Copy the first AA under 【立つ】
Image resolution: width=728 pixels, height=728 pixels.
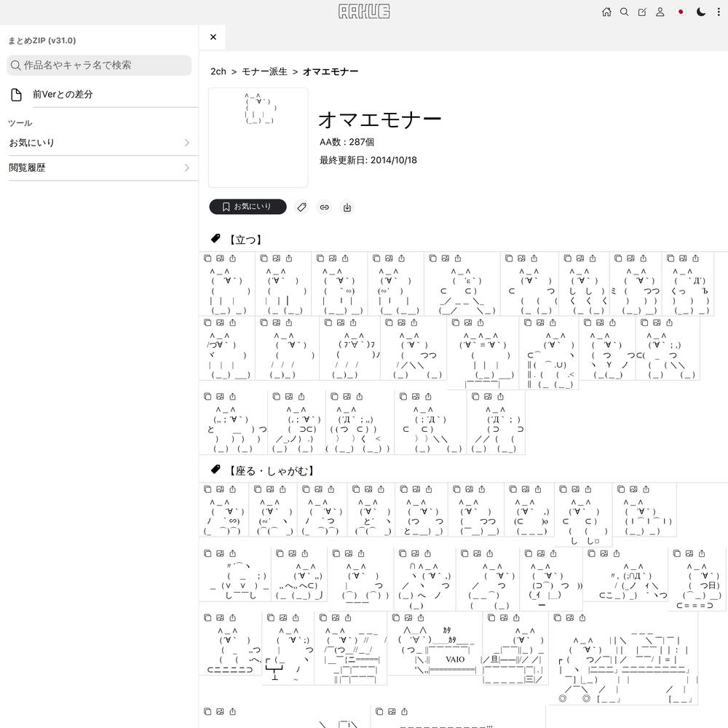point(207,258)
